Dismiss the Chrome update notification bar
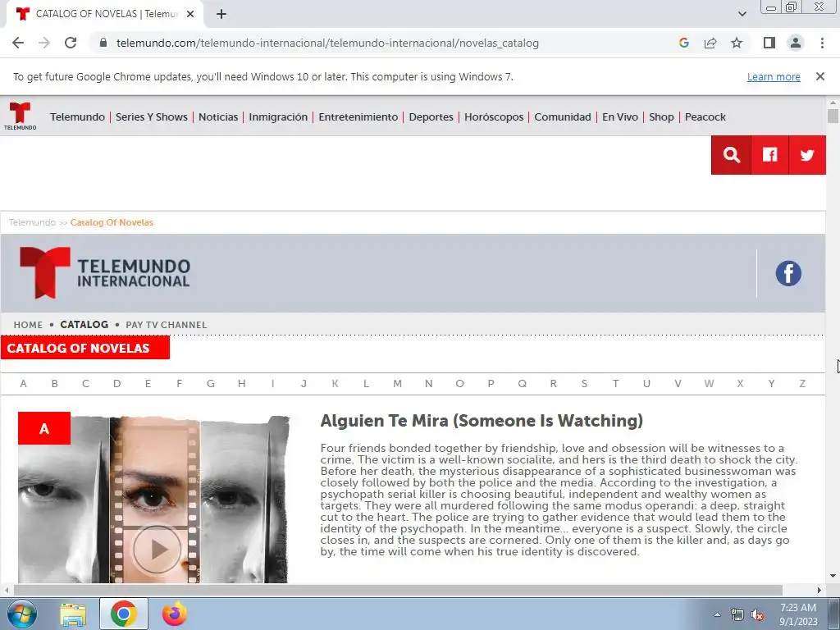Viewport: 840px width, 630px height. point(819,76)
